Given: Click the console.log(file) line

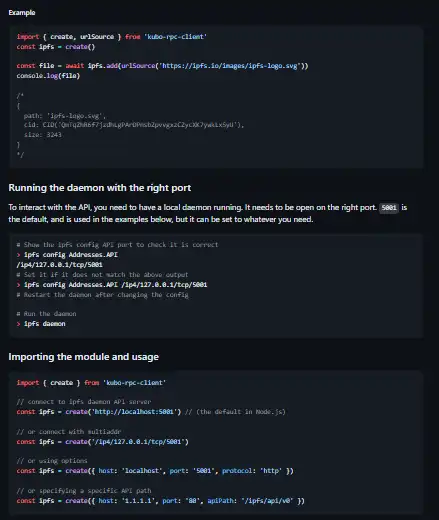Looking at the screenshot, I should pyautogui.click(x=48, y=76).
